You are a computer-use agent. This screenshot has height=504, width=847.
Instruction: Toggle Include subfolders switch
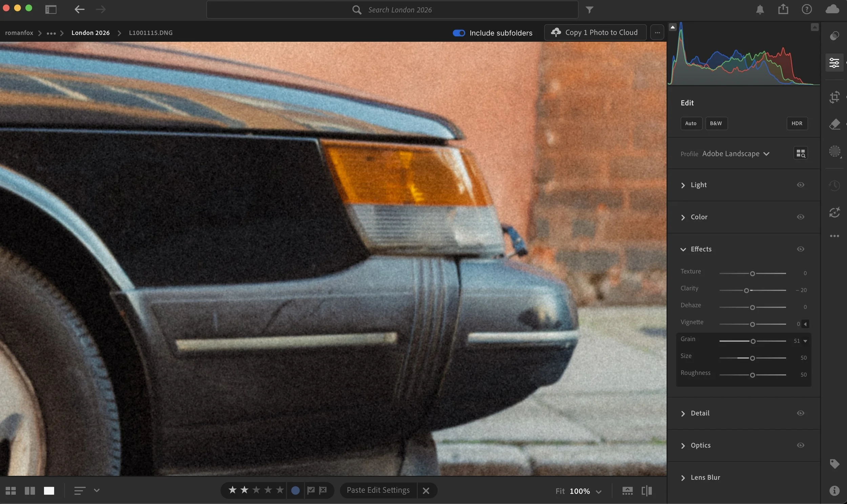(x=459, y=33)
